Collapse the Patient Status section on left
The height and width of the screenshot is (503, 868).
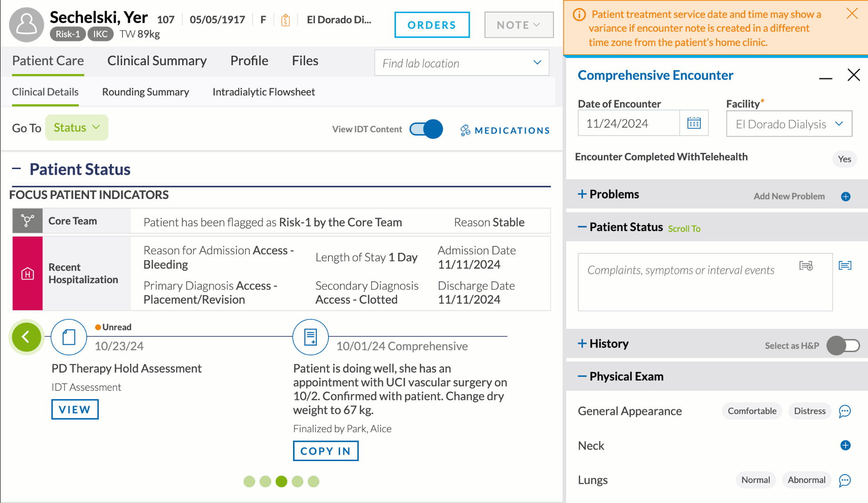pyautogui.click(x=17, y=169)
